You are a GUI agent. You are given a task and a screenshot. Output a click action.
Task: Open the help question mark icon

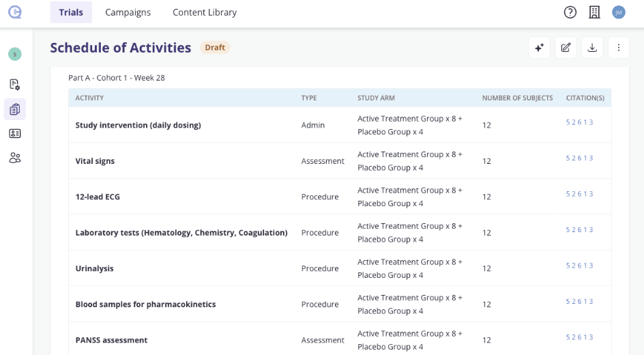click(x=570, y=12)
